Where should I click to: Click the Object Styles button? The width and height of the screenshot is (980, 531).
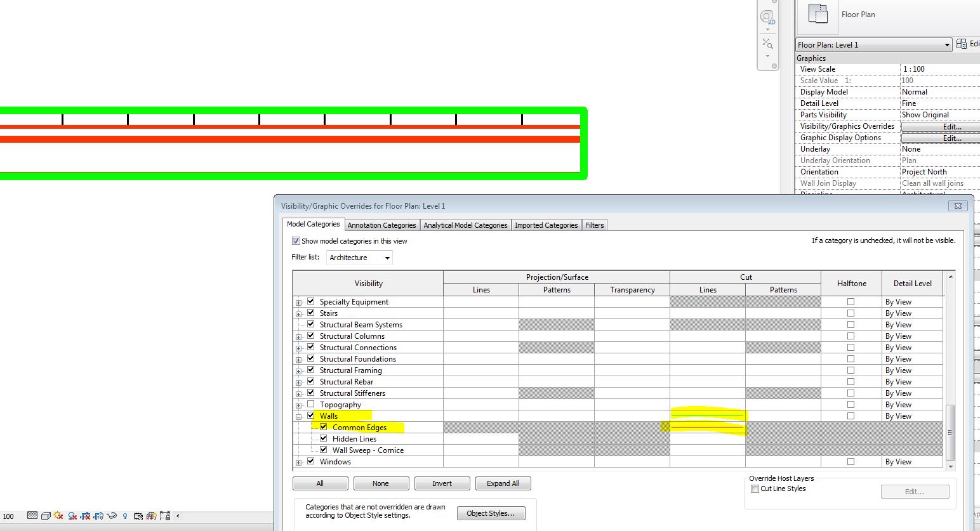[x=491, y=513]
